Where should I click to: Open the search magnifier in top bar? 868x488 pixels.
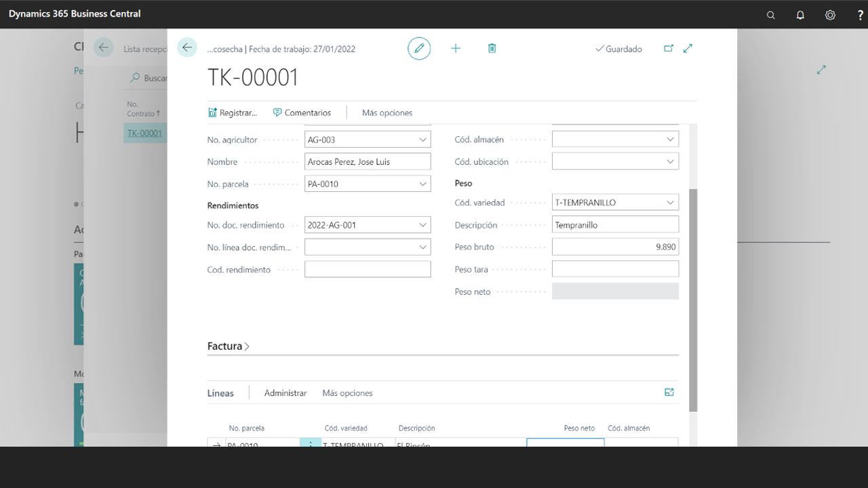coord(770,15)
